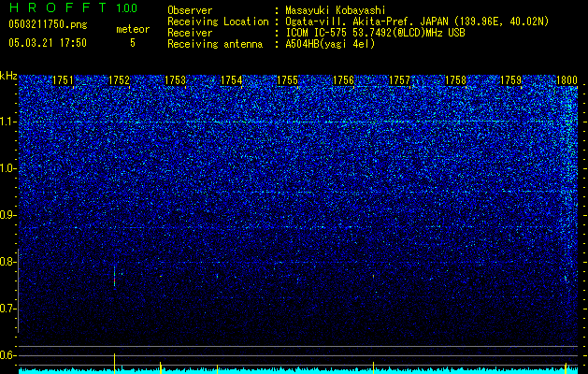Click the 0.7 kHz frequency label
Screen dimensions: 588x374
7,309
